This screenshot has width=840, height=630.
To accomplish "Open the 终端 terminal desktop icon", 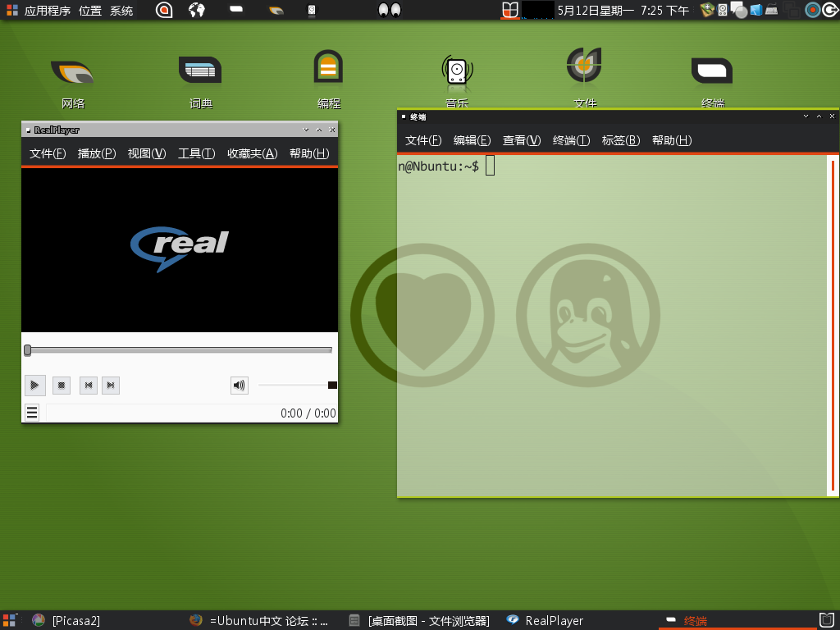I will [712, 71].
